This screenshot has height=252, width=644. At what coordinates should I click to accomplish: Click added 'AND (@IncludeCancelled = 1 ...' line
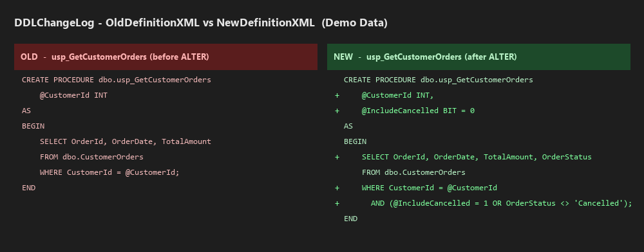click(502, 203)
